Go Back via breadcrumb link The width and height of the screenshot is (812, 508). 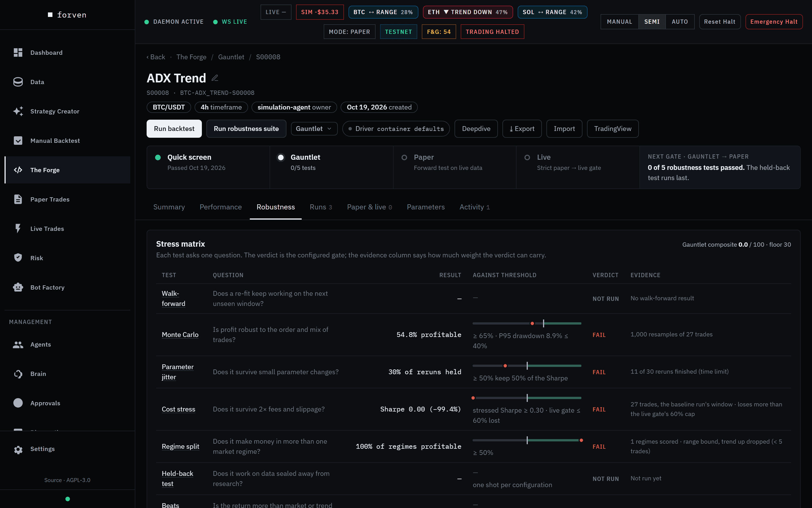click(156, 57)
